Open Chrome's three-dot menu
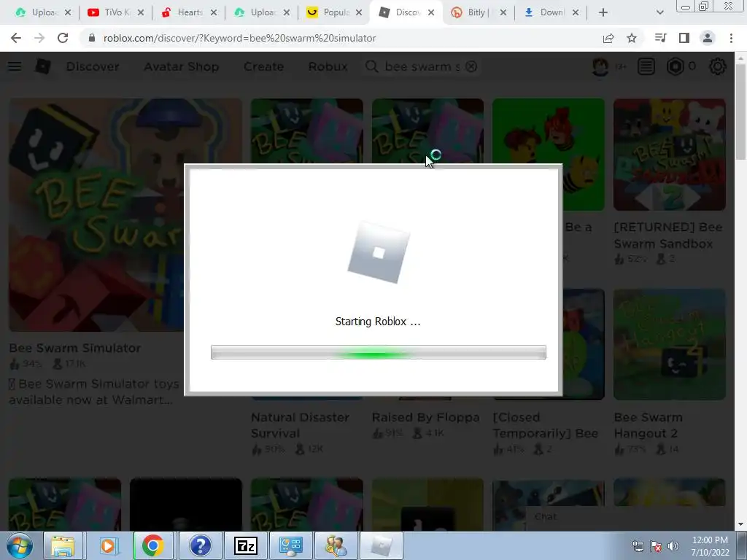The width and height of the screenshot is (747, 560). (731, 38)
